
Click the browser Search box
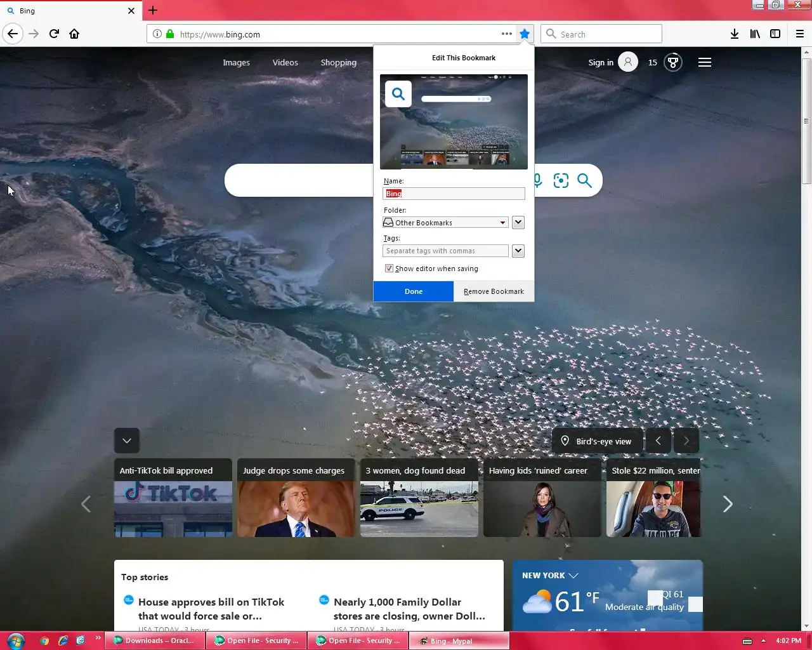[601, 34]
